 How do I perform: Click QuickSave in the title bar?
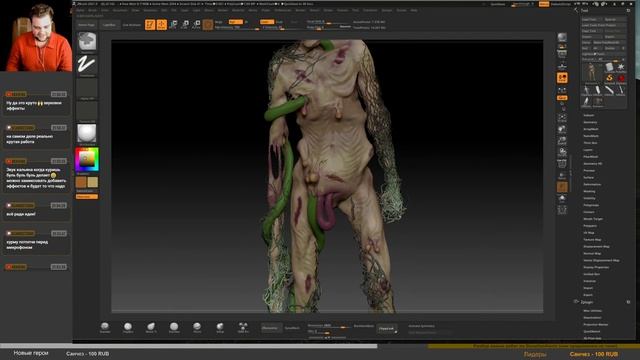(498, 4)
